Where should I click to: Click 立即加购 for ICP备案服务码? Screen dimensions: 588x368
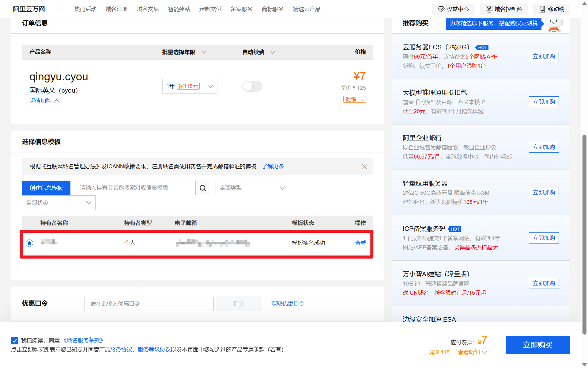click(x=544, y=238)
